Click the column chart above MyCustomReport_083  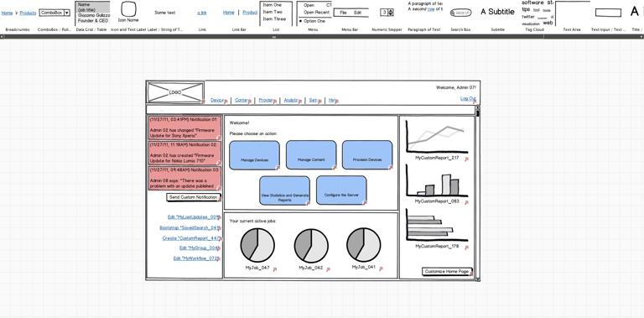click(437, 180)
